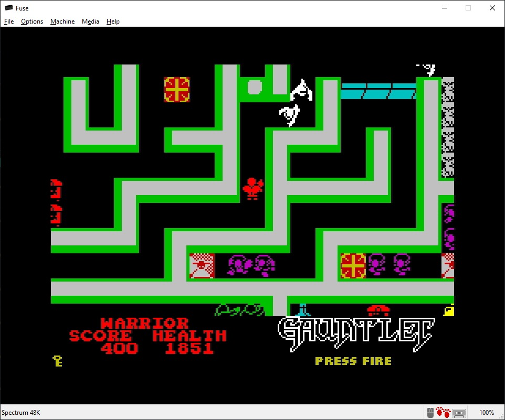The image size is (505, 420).
Task: Click the health value 1851
Action: pyautogui.click(x=189, y=348)
